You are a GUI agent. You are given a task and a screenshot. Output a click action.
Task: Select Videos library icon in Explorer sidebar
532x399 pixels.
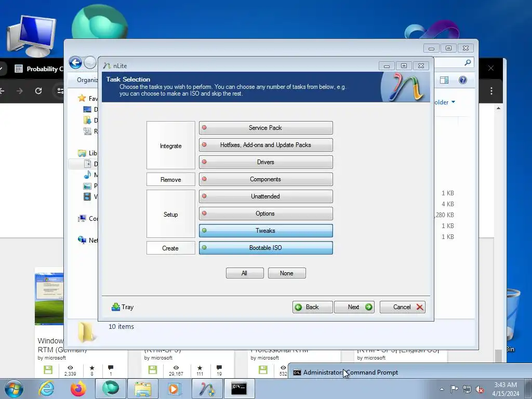pyautogui.click(x=87, y=196)
